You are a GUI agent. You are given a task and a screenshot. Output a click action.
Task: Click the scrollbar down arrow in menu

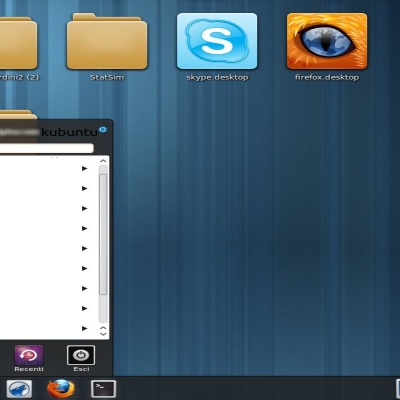tap(103, 334)
